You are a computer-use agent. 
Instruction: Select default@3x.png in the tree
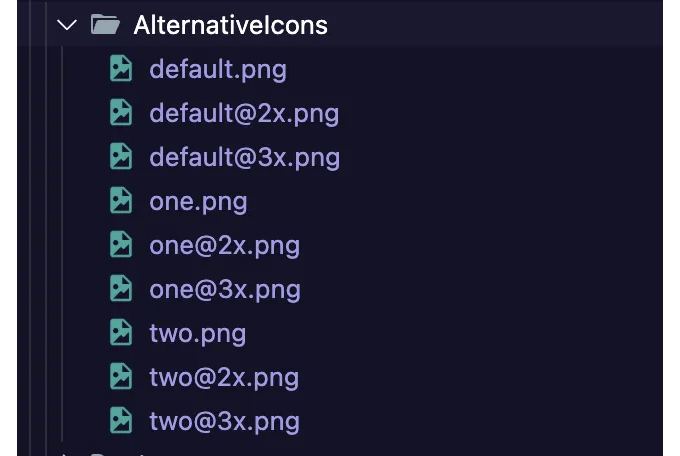tap(245, 157)
